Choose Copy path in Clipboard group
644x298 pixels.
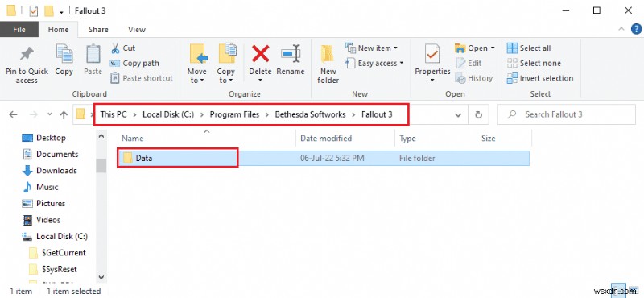[134, 64]
